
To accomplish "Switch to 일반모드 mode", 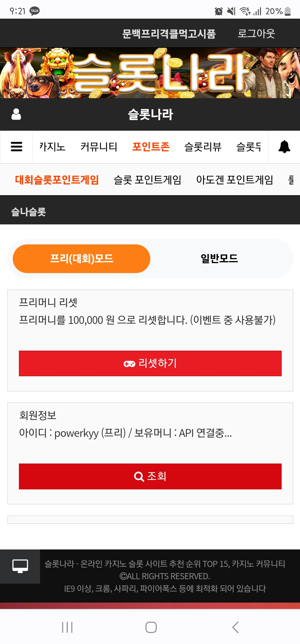I will [x=219, y=259].
